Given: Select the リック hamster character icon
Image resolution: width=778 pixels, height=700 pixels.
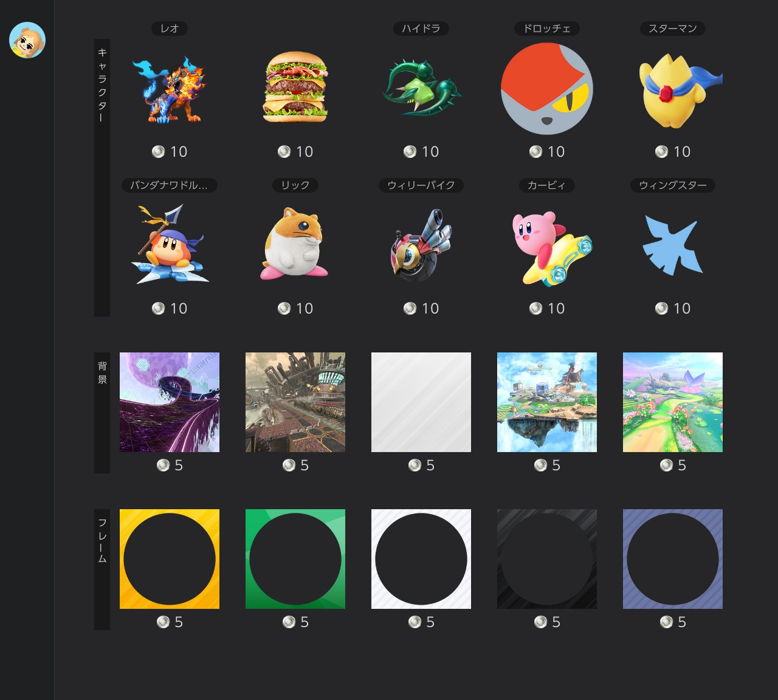Looking at the screenshot, I should 295,245.
